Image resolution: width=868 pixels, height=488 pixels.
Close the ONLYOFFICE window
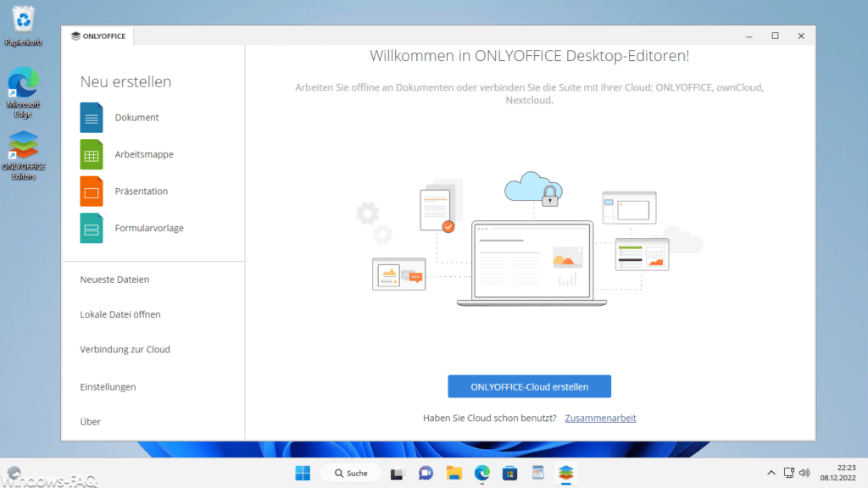pos(801,36)
